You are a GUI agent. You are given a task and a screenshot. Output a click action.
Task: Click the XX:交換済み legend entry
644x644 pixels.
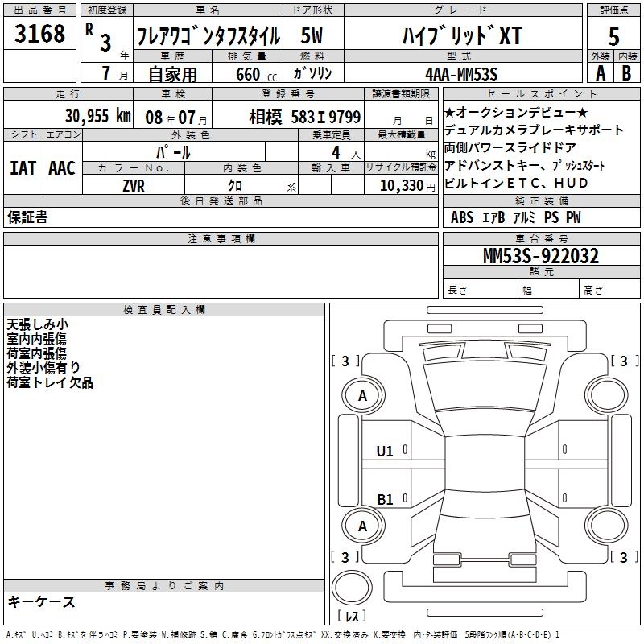345,634
